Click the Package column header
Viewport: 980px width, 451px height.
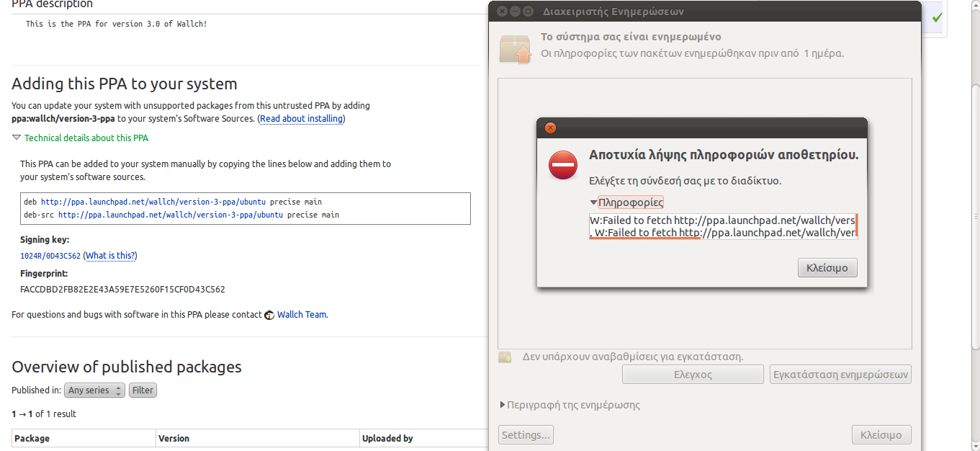84,438
